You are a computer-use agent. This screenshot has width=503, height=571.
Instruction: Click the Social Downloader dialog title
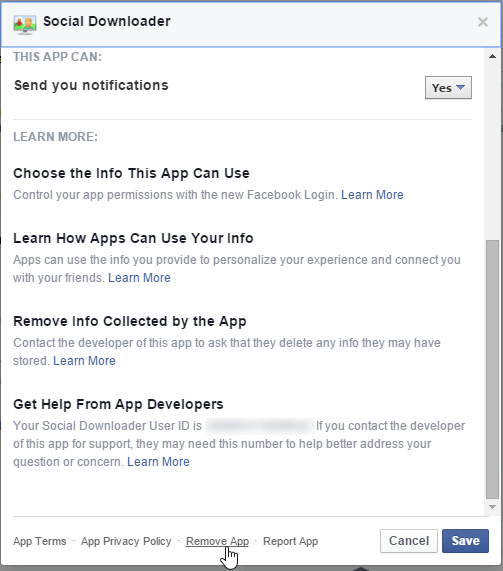tap(107, 21)
